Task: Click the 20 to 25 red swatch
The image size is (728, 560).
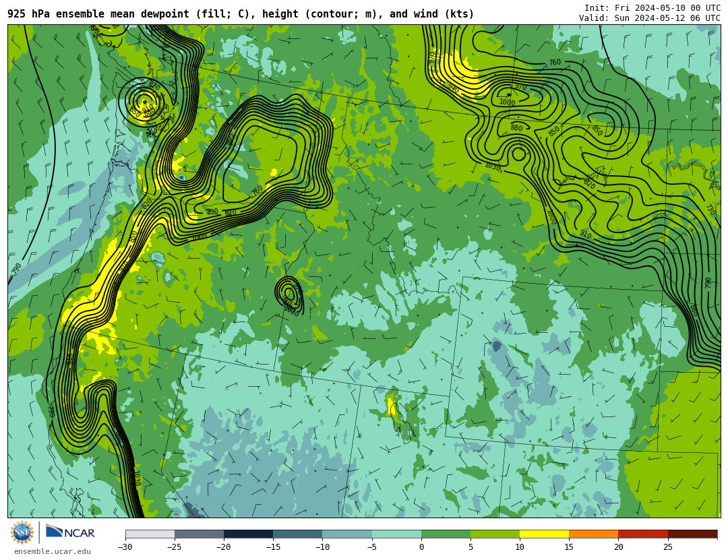Action: [x=643, y=534]
